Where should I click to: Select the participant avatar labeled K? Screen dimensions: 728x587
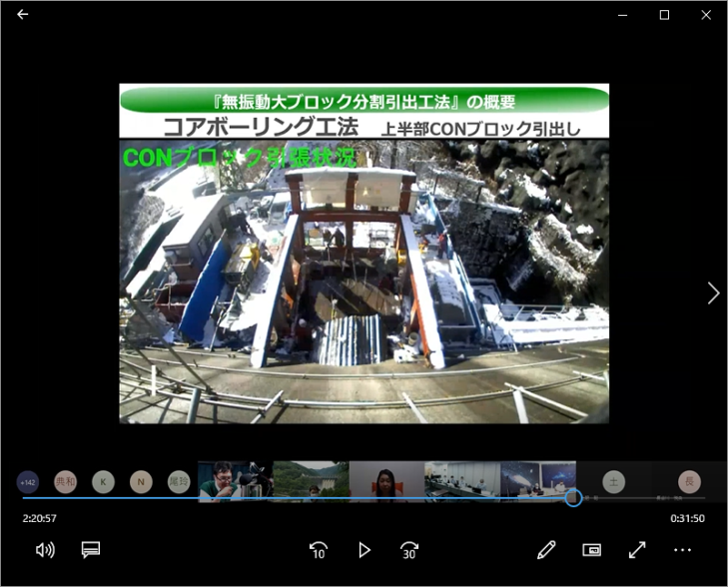(103, 482)
